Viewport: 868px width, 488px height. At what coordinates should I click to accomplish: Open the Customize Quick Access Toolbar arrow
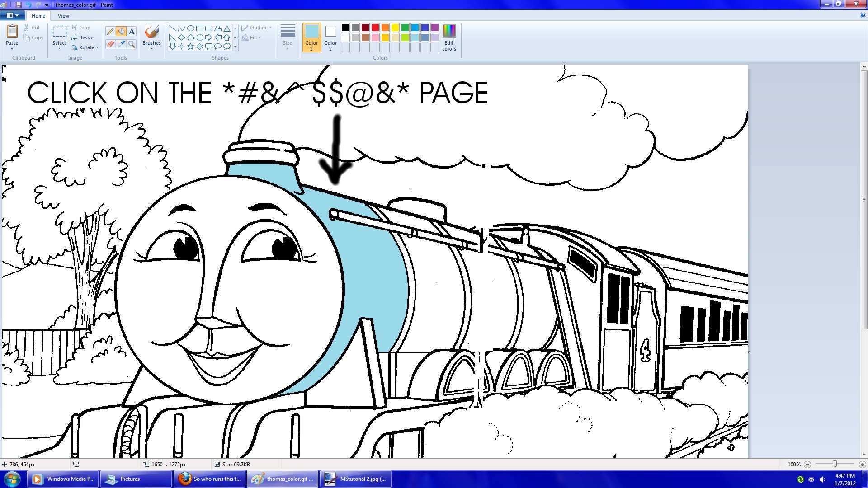click(47, 5)
